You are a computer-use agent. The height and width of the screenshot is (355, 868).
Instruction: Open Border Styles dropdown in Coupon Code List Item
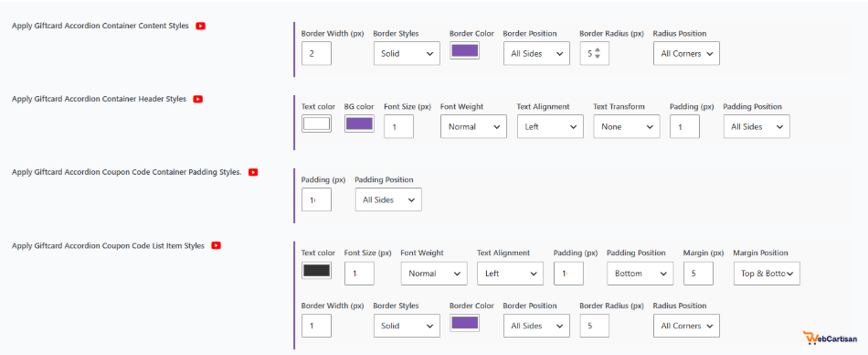407,326
